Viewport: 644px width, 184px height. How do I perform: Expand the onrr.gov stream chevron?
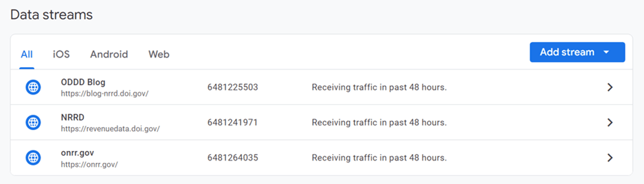610,158
